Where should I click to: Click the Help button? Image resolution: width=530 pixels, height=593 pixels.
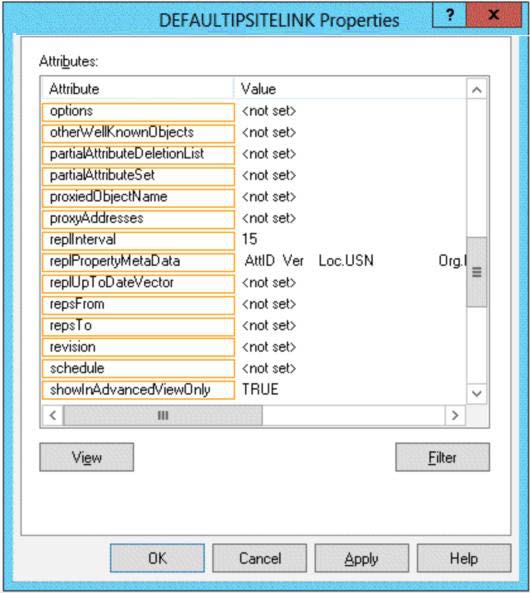pyautogui.click(x=464, y=558)
